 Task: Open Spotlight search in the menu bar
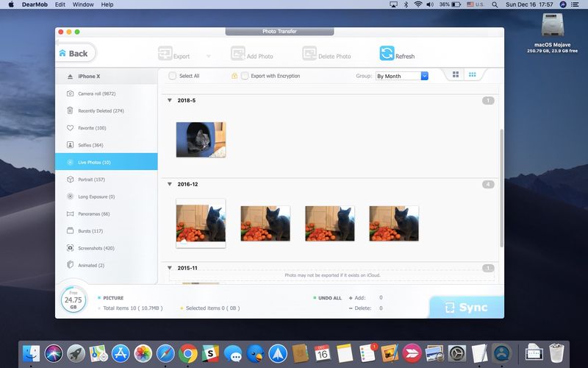point(495,4)
